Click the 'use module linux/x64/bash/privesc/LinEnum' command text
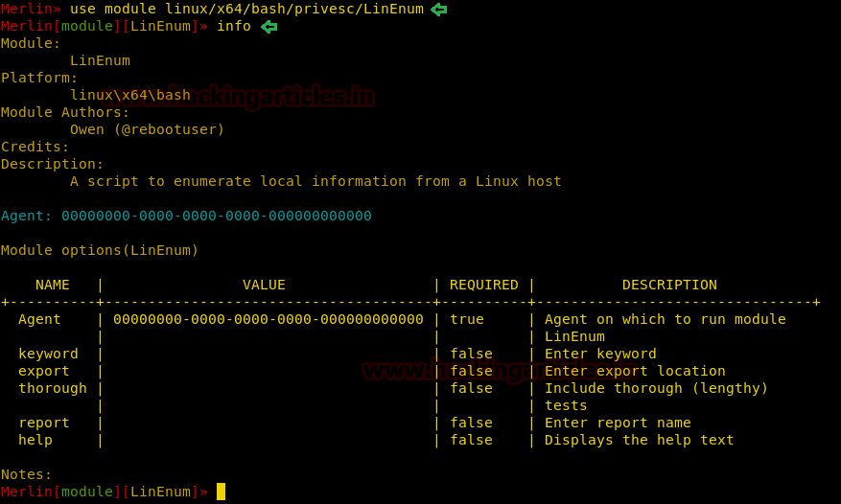The height and width of the screenshot is (504, 841). pos(246,10)
